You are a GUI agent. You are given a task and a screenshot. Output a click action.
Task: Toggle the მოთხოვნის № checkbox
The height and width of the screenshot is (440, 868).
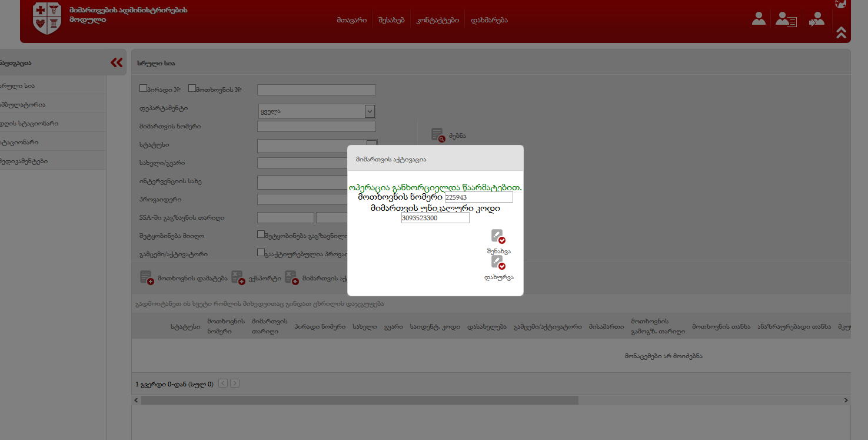point(192,88)
